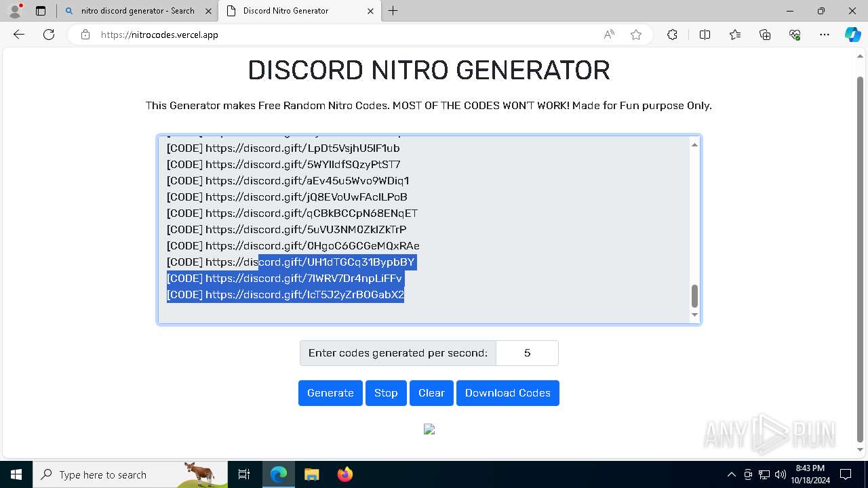Click Microsoft Edge taskbar icon

click(x=279, y=474)
